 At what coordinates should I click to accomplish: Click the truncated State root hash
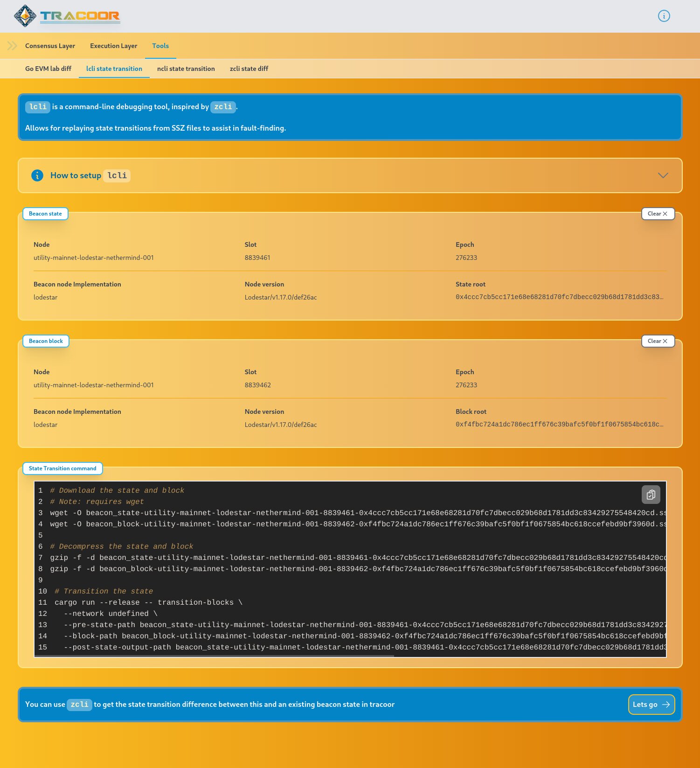click(x=559, y=297)
